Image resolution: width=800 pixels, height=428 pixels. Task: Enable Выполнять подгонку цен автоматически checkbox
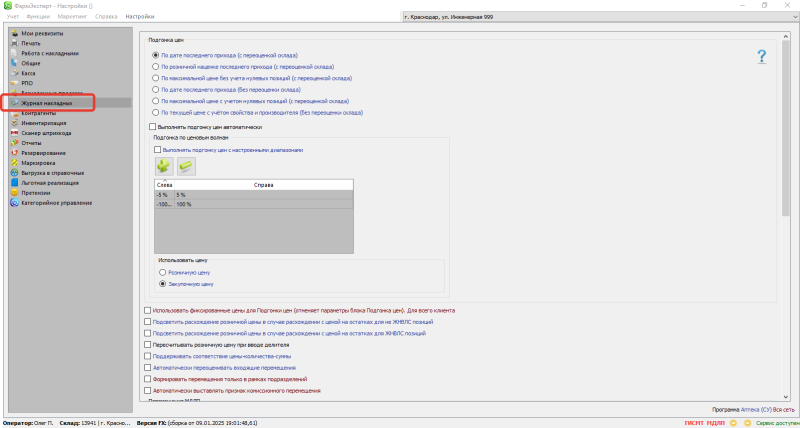pos(152,127)
